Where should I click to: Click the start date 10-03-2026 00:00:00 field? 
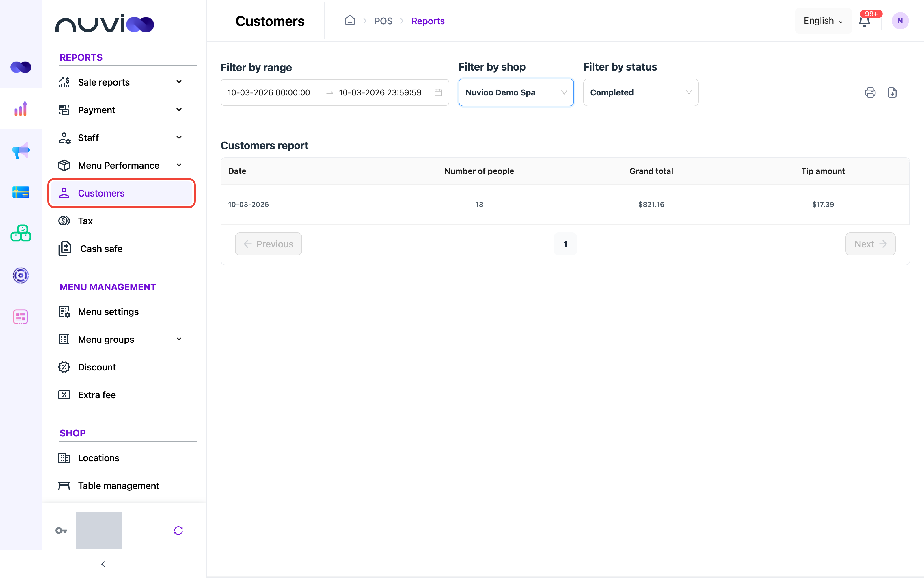pyautogui.click(x=269, y=92)
